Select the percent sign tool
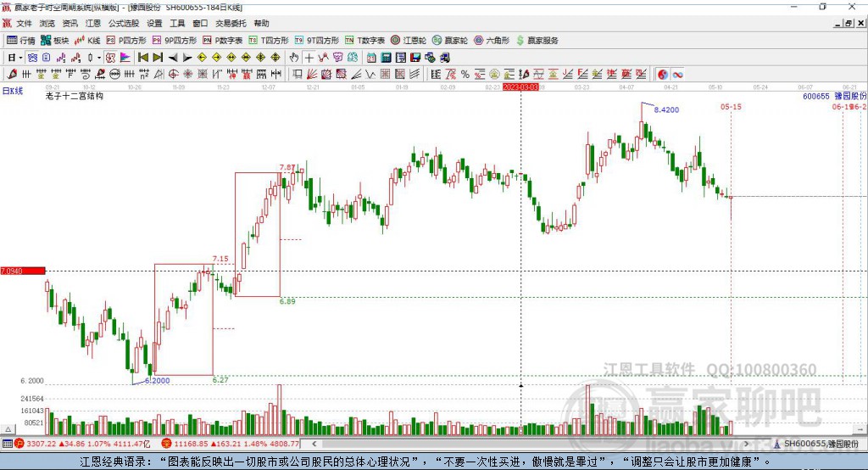Image resolution: width=868 pixels, height=470 pixels. tap(465, 75)
